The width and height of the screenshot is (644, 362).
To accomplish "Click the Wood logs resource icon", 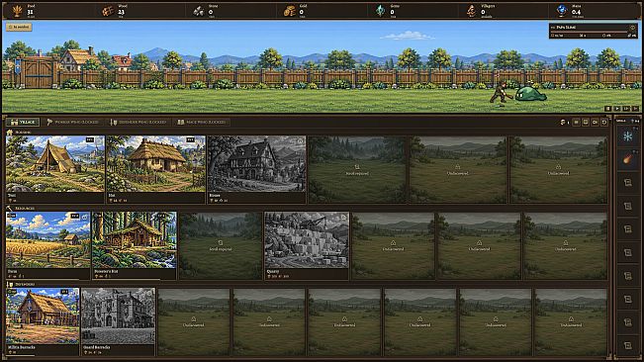I will (x=108, y=11).
